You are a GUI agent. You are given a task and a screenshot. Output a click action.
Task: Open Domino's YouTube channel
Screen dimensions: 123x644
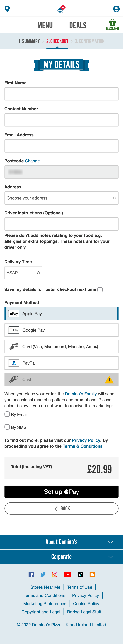[x=67, y=574]
